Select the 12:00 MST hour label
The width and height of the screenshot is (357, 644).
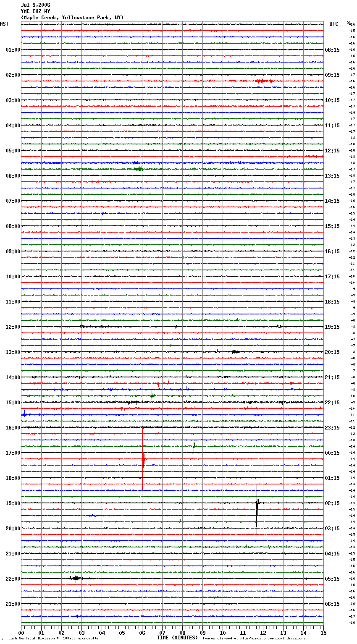[13, 327]
